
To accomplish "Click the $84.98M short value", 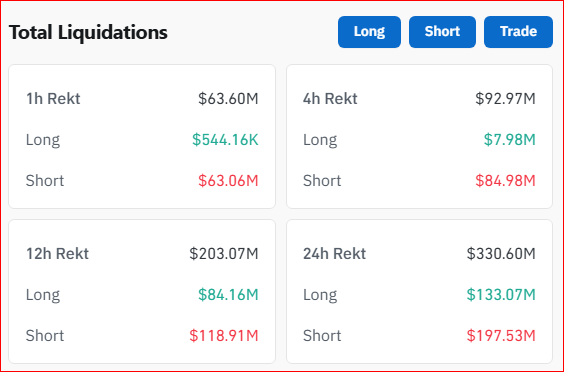I will 505,181.
